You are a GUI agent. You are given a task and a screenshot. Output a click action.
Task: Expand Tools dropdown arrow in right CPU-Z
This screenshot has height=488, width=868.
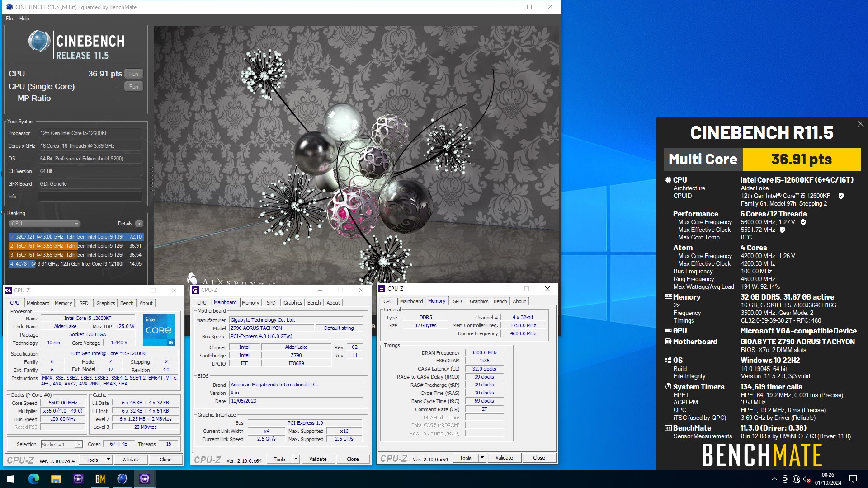(x=482, y=458)
